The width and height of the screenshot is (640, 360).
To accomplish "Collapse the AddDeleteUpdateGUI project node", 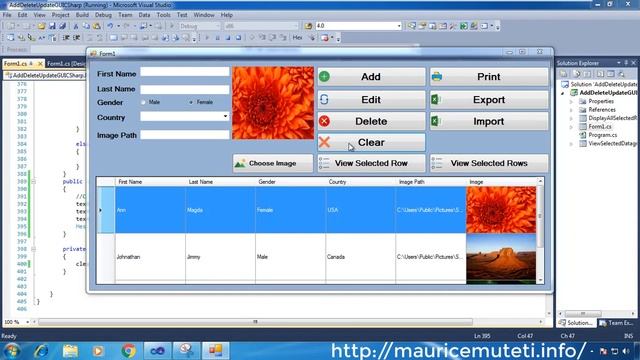I will point(563,93).
